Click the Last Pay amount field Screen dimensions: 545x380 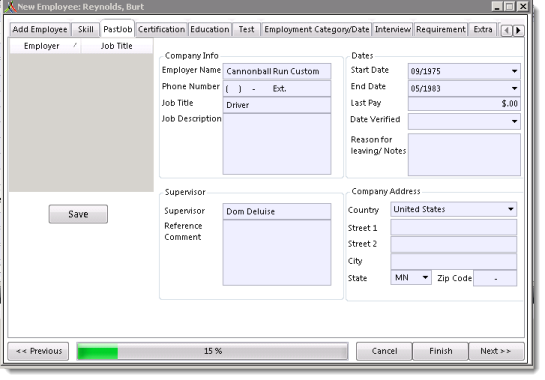pyautogui.click(x=464, y=104)
